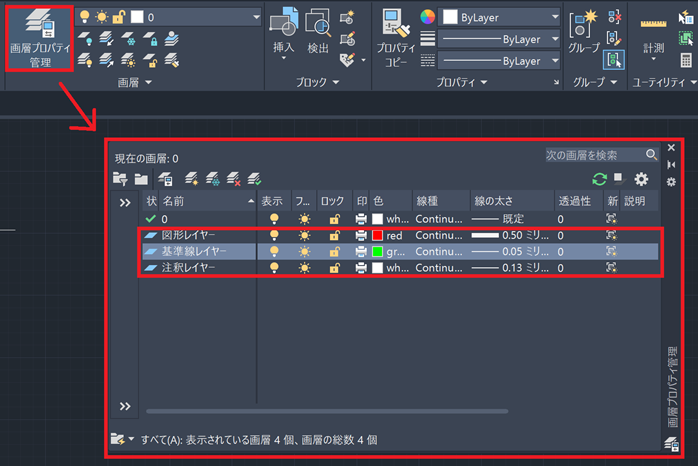Click the set current layer icon with green check
Image resolution: width=698 pixels, height=466 pixels.
click(254, 179)
